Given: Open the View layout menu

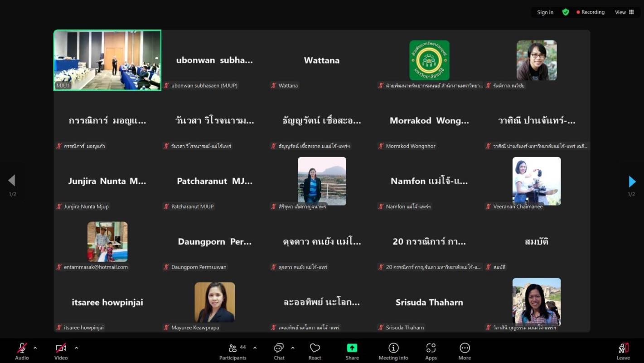Looking at the screenshot, I should tap(624, 12).
